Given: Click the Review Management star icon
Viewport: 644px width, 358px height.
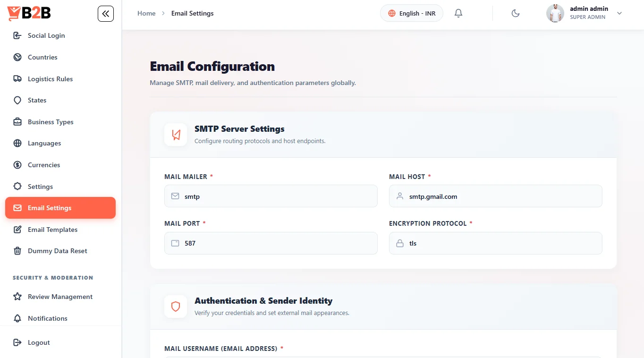Looking at the screenshot, I should [17, 297].
